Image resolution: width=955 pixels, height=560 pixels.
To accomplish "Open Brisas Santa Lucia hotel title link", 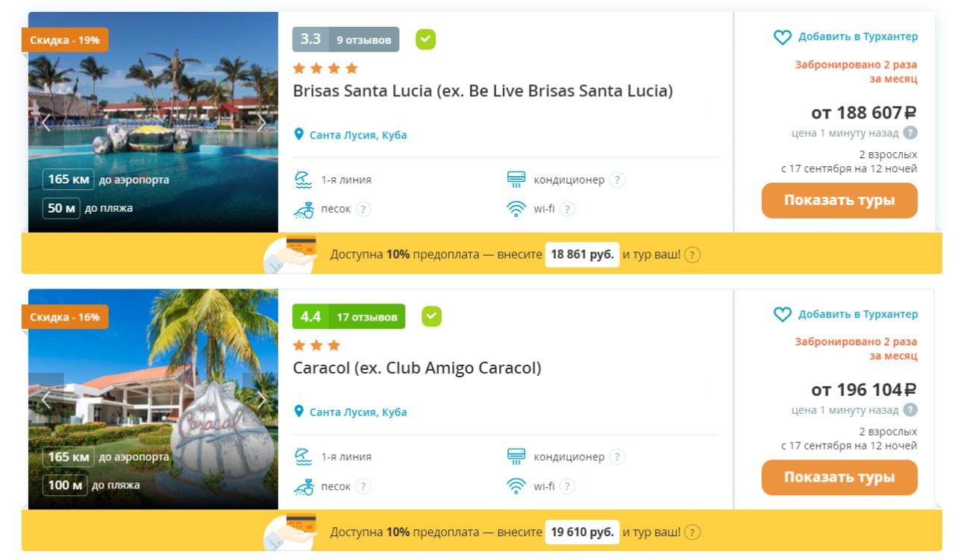I will [483, 92].
